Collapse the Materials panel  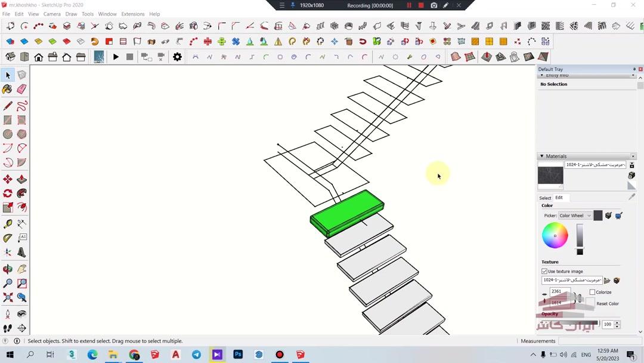click(541, 156)
